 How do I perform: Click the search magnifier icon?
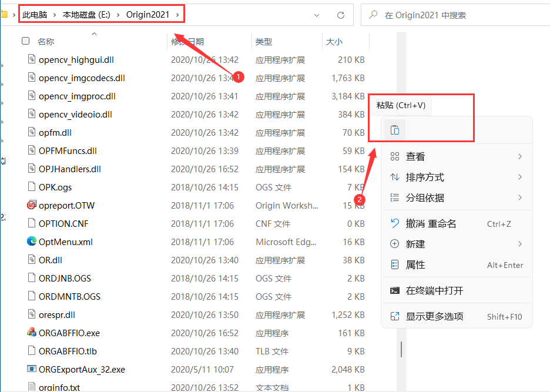pos(373,15)
